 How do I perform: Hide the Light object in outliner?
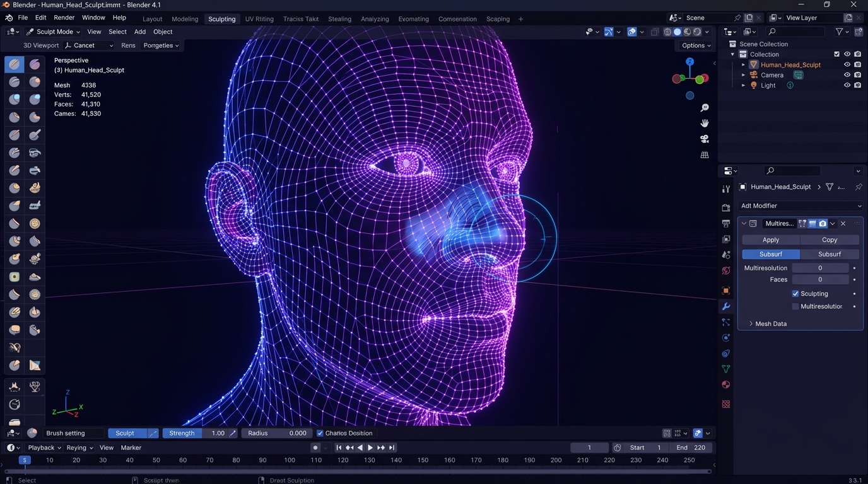(x=847, y=85)
